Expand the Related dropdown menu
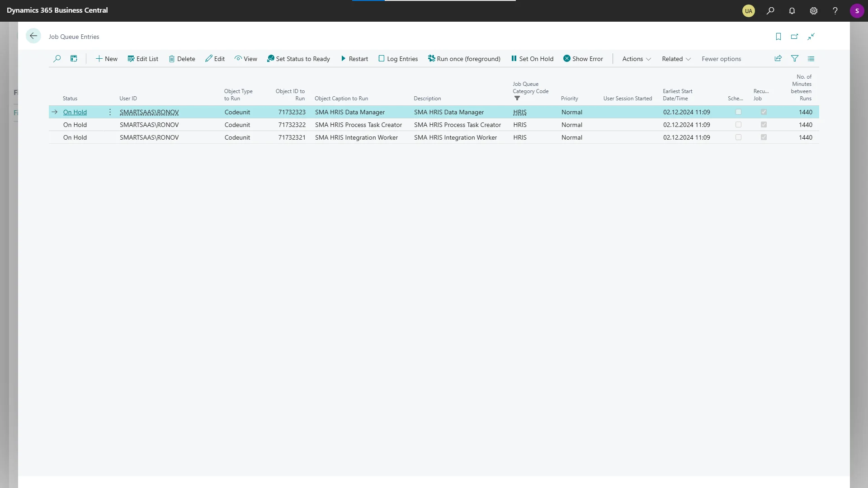868x488 pixels. [676, 59]
